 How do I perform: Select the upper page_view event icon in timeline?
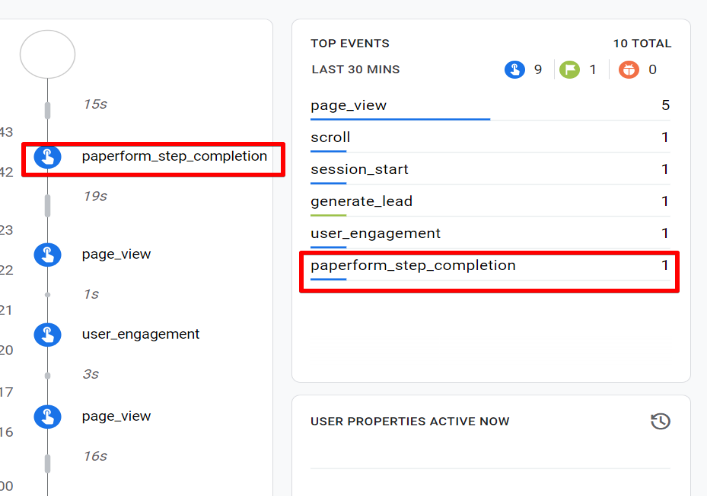point(47,255)
